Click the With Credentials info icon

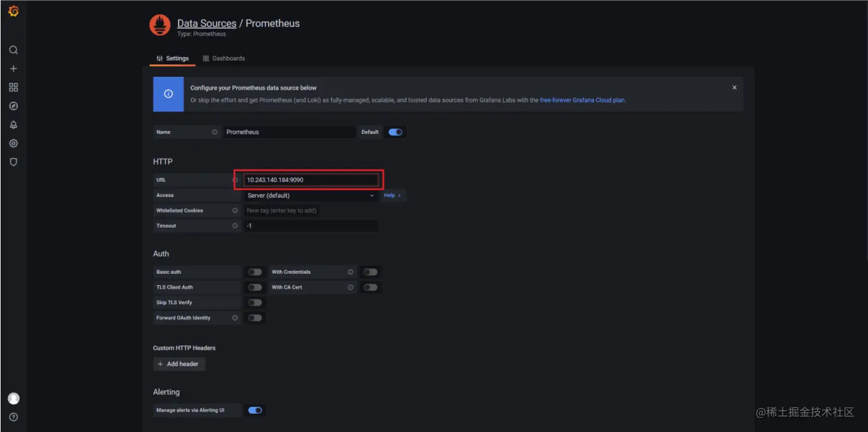(351, 272)
